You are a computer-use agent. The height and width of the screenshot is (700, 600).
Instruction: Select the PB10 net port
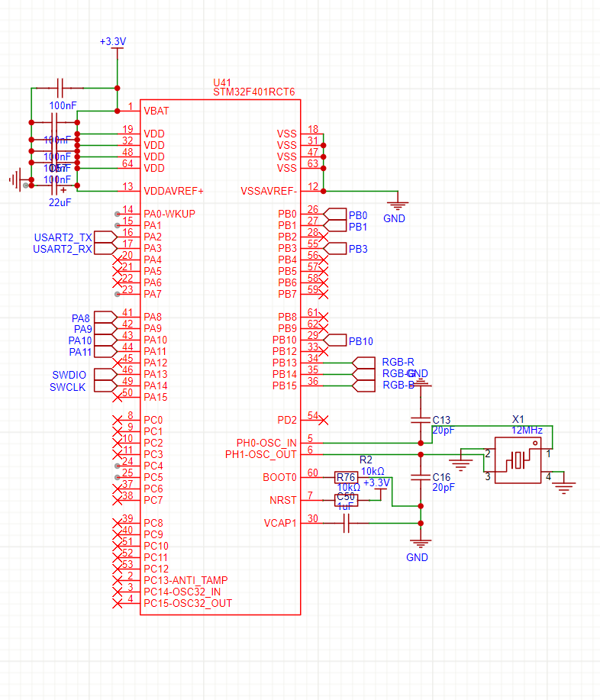tap(360, 340)
